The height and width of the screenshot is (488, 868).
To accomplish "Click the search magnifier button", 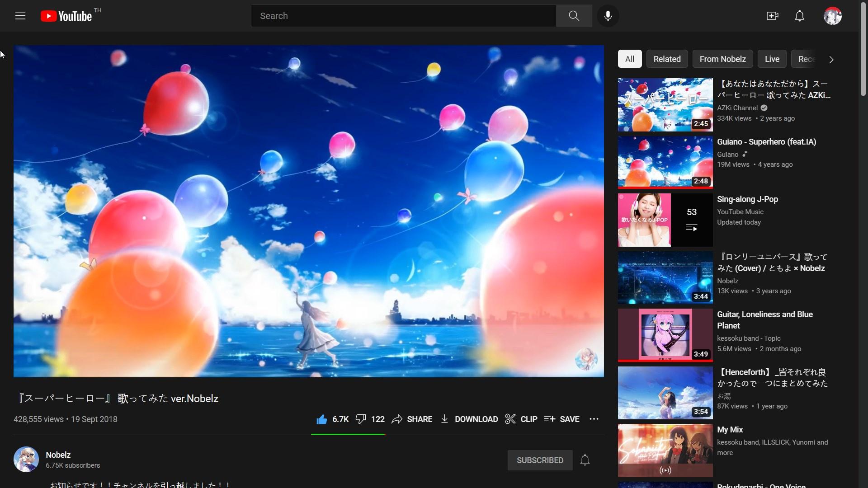I will coord(574,16).
